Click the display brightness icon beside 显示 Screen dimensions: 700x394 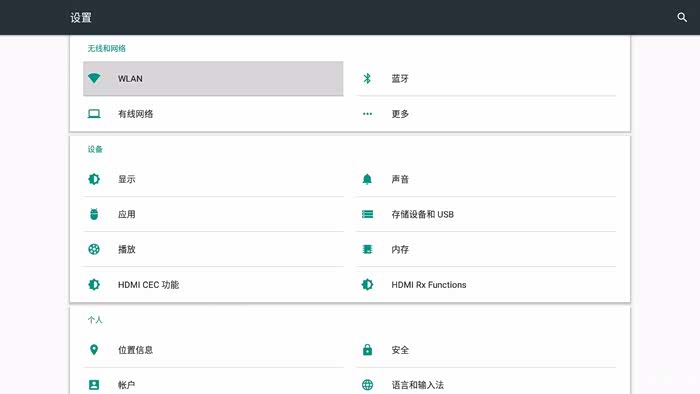coord(94,179)
